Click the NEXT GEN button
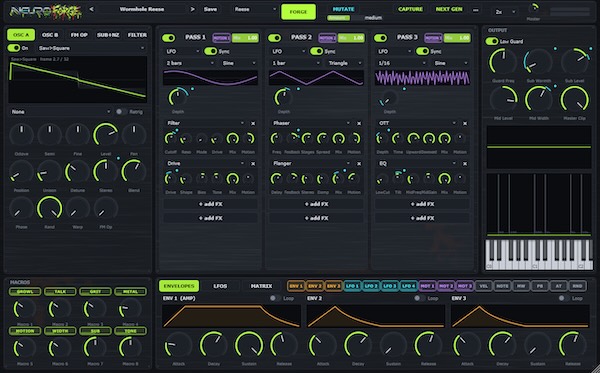Viewport: 600px width, 373px height. pos(449,9)
